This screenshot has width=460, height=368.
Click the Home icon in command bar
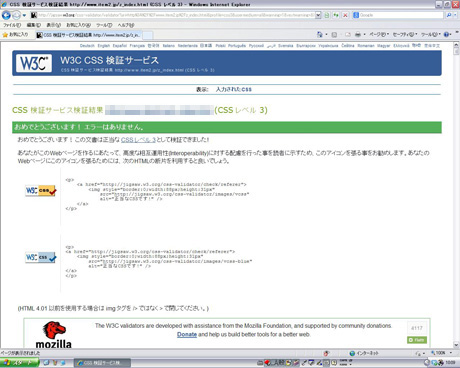click(320, 34)
